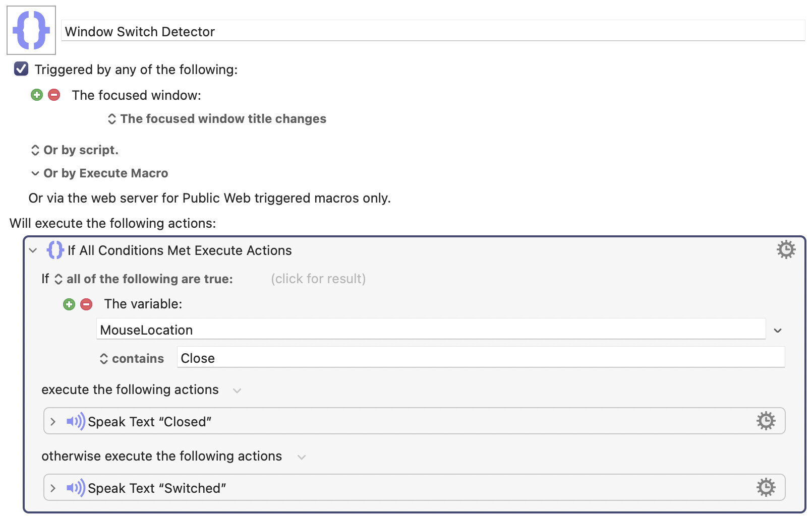Viewport: 812px width, 520px height.
Task: Click the macro name field "Window Switch Detector"
Action: (x=433, y=31)
